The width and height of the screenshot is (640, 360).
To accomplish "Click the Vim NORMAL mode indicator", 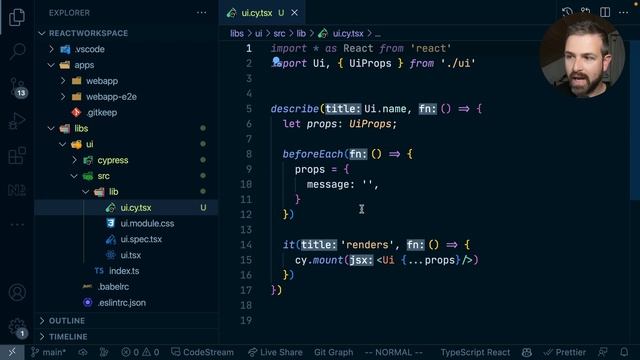I will click(x=393, y=352).
